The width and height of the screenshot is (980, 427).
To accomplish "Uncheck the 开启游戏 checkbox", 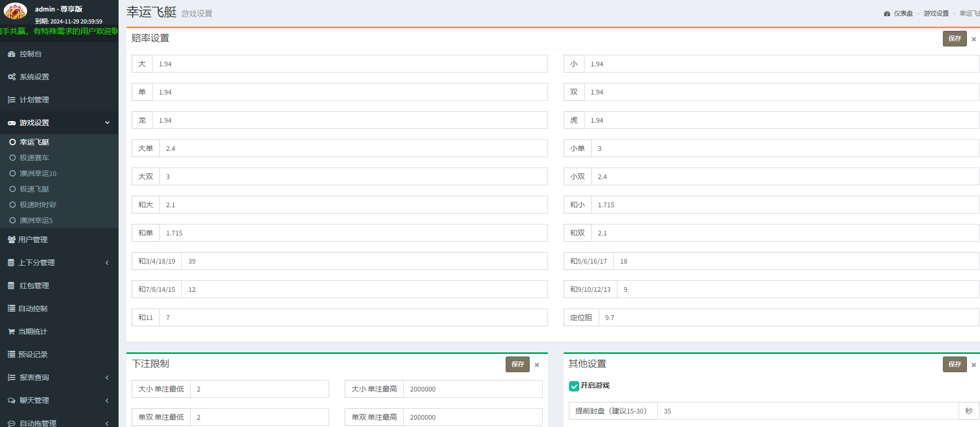I will click(574, 386).
